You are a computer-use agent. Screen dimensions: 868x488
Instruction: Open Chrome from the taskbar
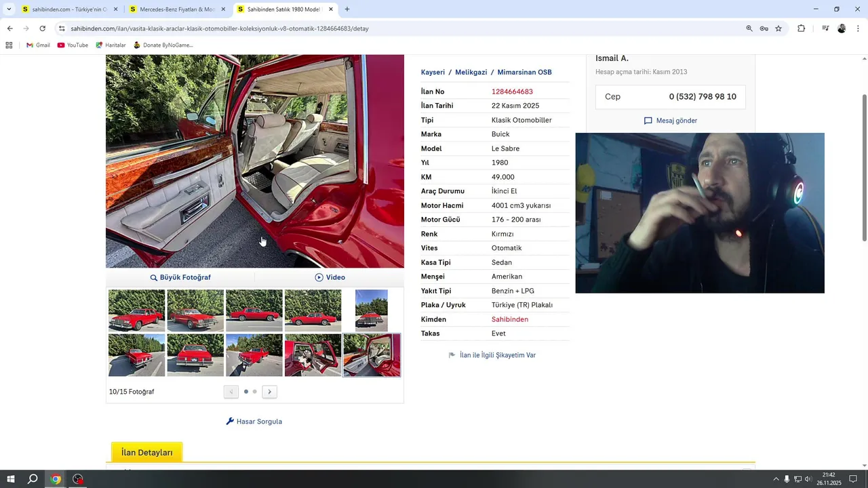coord(56,479)
